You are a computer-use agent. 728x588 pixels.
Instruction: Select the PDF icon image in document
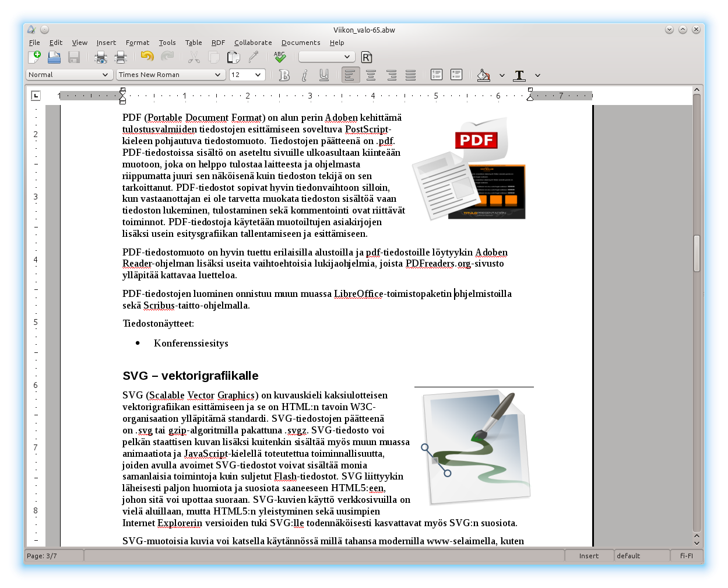469,169
